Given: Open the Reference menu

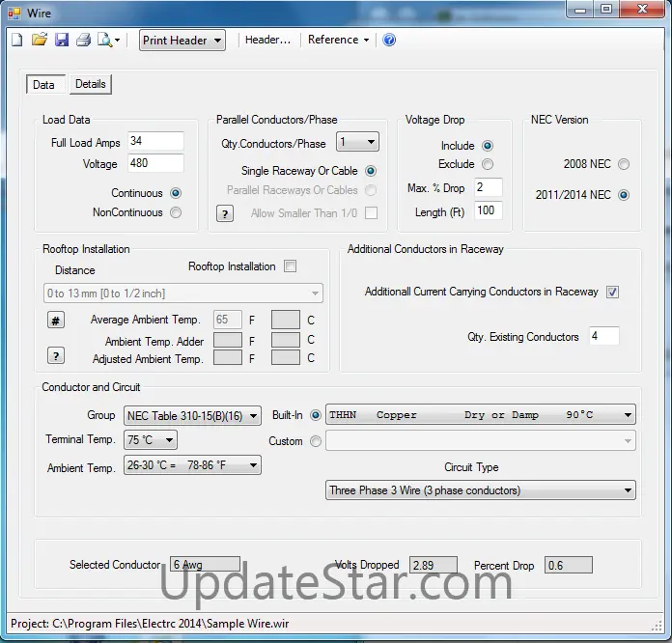Looking at the screenshot, I should click(x=338, y=40).
